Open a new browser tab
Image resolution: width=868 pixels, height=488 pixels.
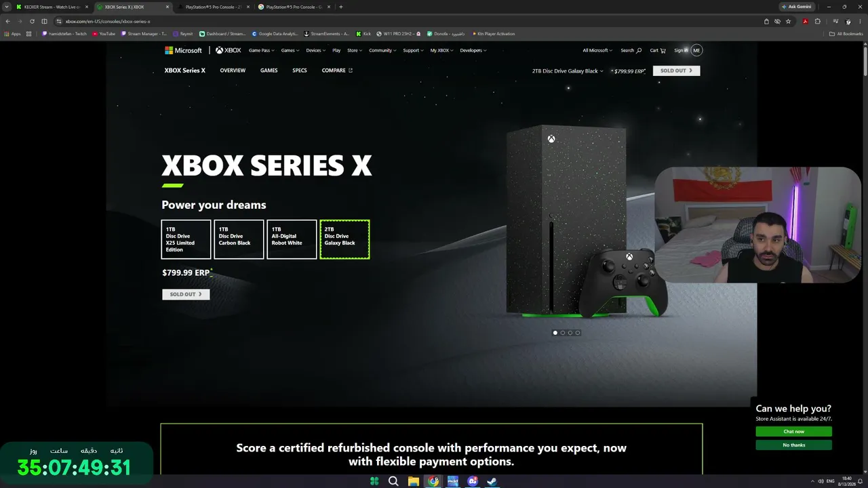[340, 7]
